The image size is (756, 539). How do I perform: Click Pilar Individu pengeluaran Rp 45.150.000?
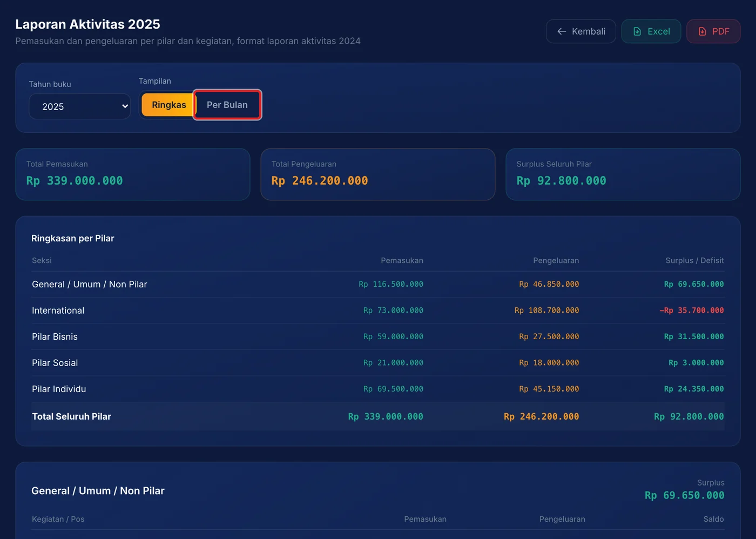tap(549, 389)
